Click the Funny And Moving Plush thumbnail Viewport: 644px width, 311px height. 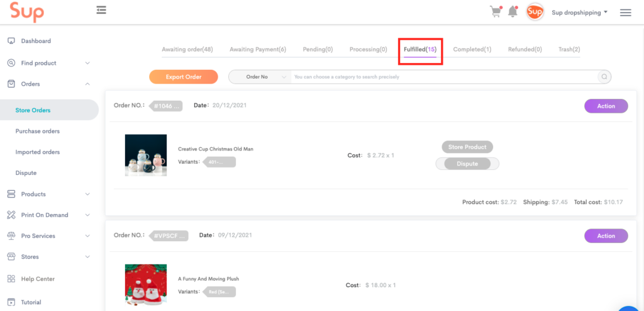pyautogui.click(x=146, y=285)
